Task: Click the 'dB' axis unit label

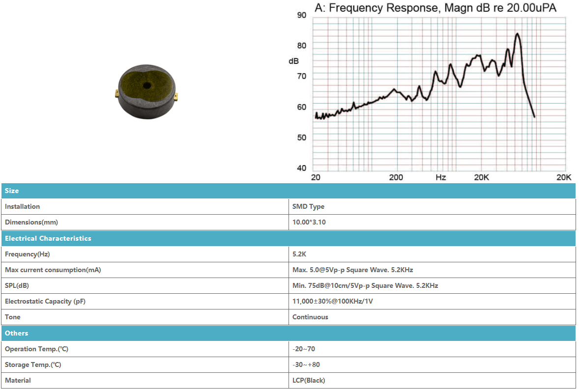Action: coord(293,61)
